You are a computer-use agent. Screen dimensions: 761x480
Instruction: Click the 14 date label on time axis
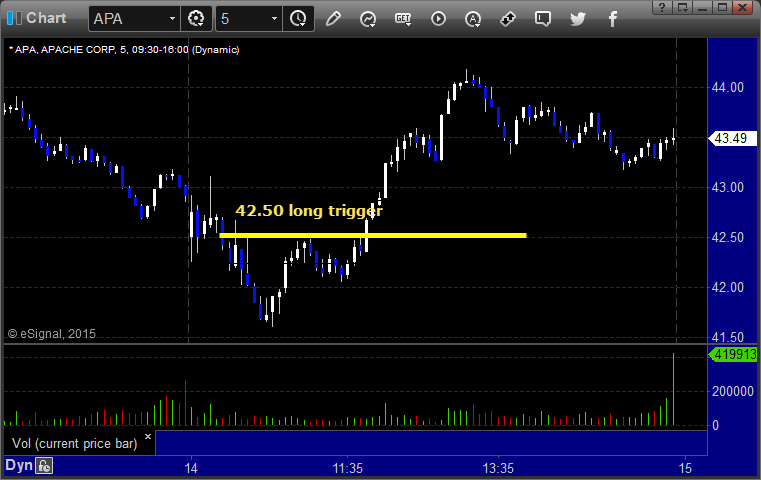point(191,468)
